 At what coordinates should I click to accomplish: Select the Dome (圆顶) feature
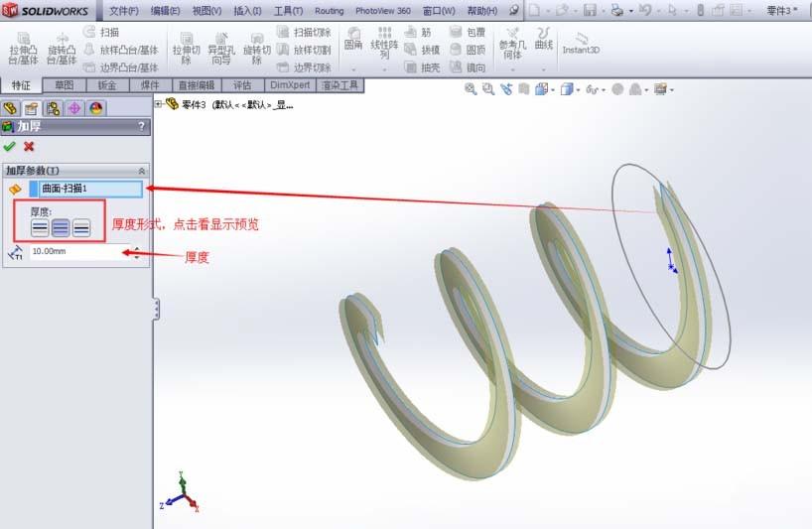tap(468, 50)
